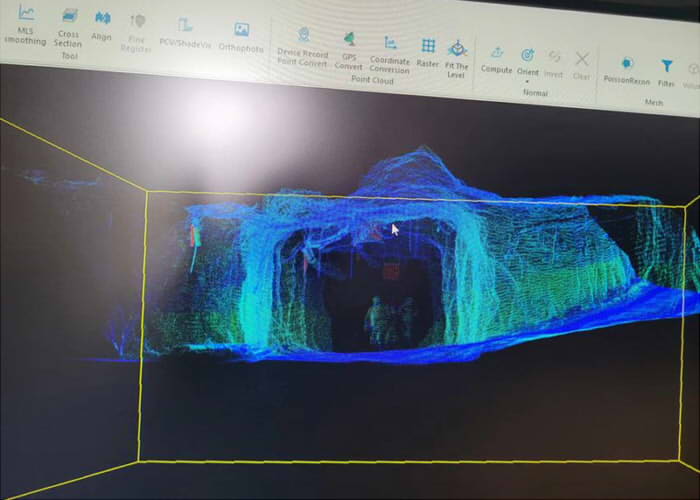Run the Fit The Level tool

(457, 59)
